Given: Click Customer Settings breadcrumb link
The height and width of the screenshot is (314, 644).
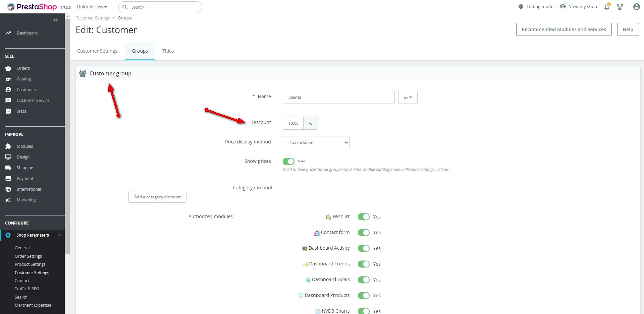Looking at the screenshot, I should pyautogui.click(x=93, y=18).
